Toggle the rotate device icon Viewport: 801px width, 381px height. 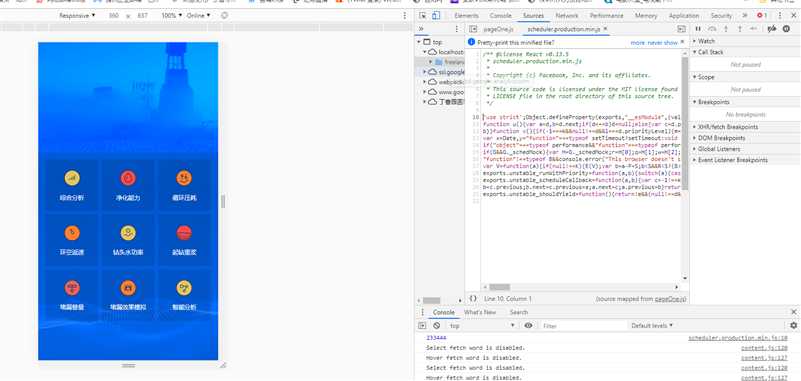(224, 16)
